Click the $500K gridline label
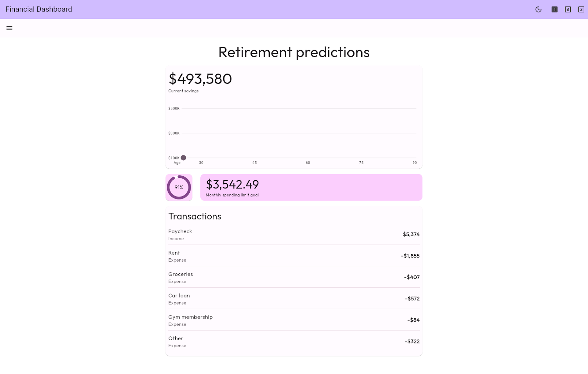This screenshot has height=374, width=588. click(174, 108)
